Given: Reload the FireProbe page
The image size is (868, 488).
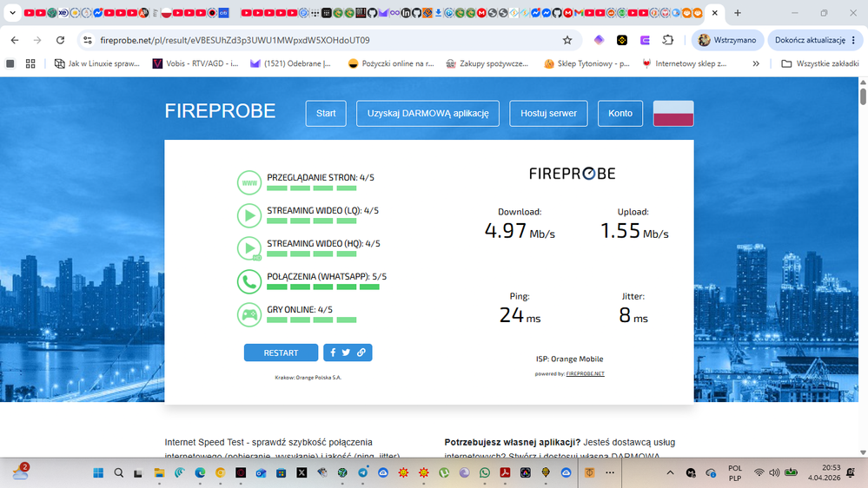Looking at the screenshot, I should 60,40.
